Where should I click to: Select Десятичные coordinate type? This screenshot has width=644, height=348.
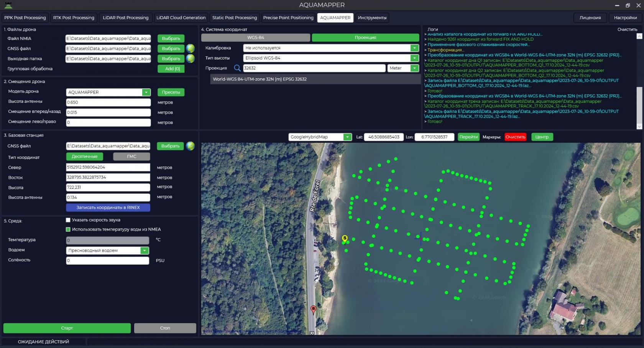click(x=85, y=157)
